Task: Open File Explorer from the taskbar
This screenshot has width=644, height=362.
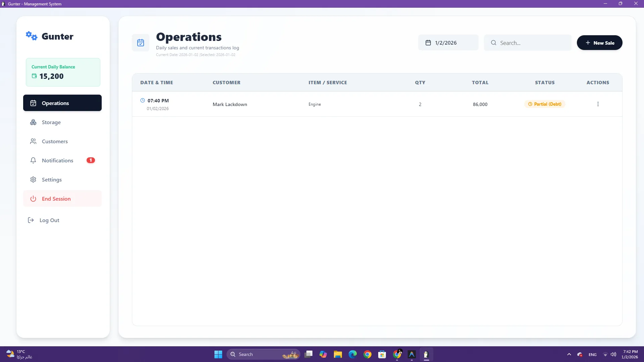Action: 338,354
